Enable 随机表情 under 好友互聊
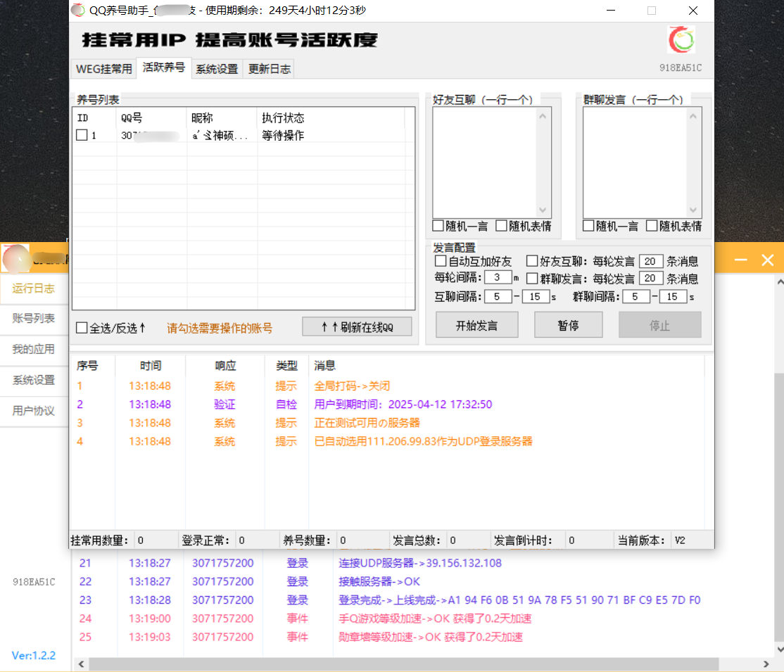The width and height of the screenshot is (784, 672). point(501,226)
